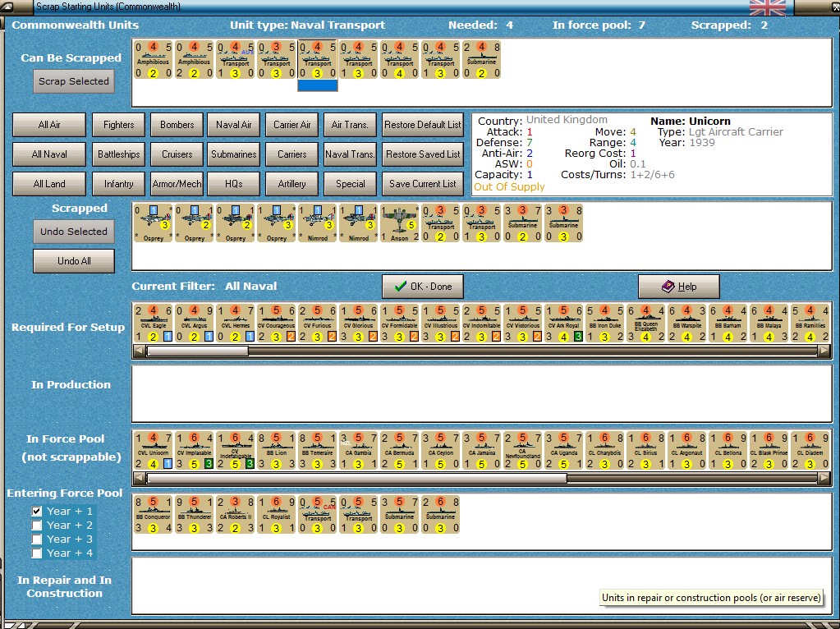Screen dimensions: 840x629
Task: Click the CVL Unicorn force pool counter
Action: (154, 451)
